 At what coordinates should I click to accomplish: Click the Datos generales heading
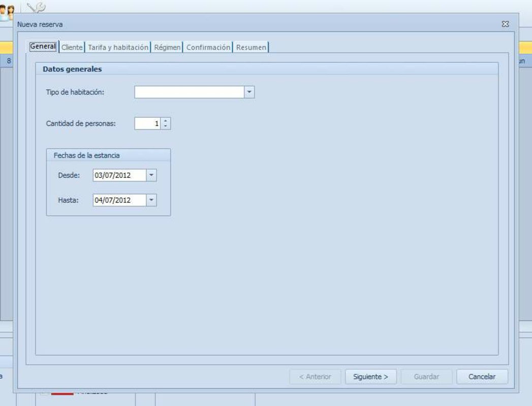click(72, 69)
